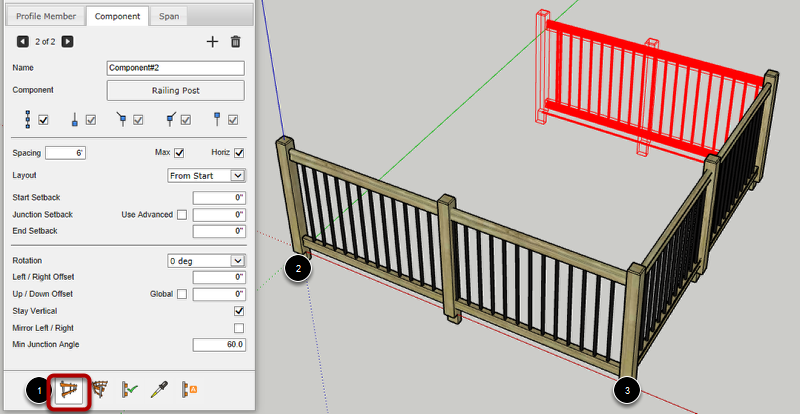This screenshot has height=414, width=800.
Task: Go to the next component arrow
Action: click(x=67, y=42)
